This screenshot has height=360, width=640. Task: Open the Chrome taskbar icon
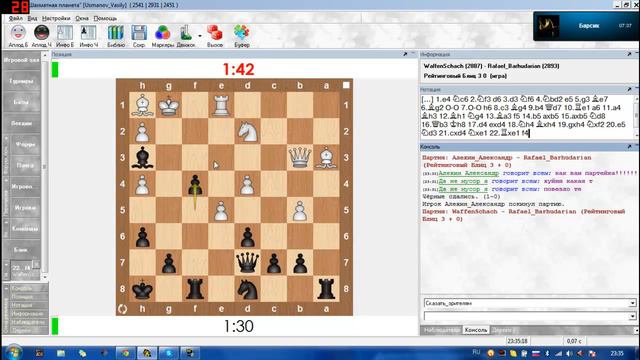(125, 353)
